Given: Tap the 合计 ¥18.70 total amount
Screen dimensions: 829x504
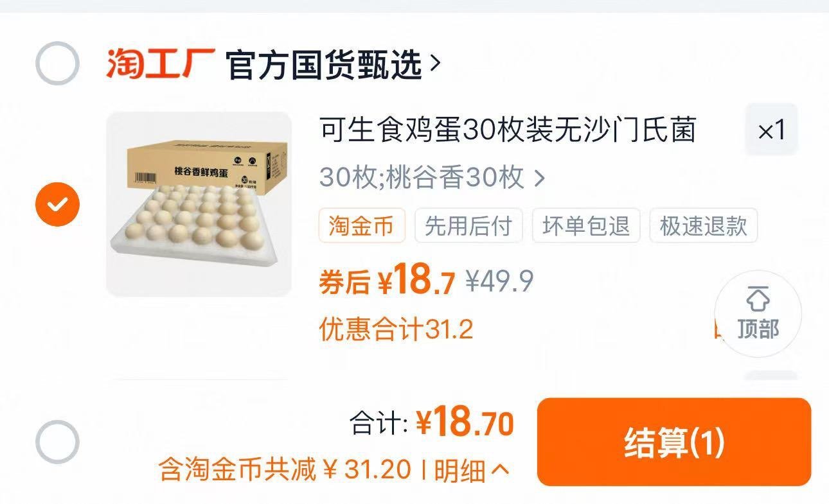Looking at the screenshot, I should (x=431, y=424).
